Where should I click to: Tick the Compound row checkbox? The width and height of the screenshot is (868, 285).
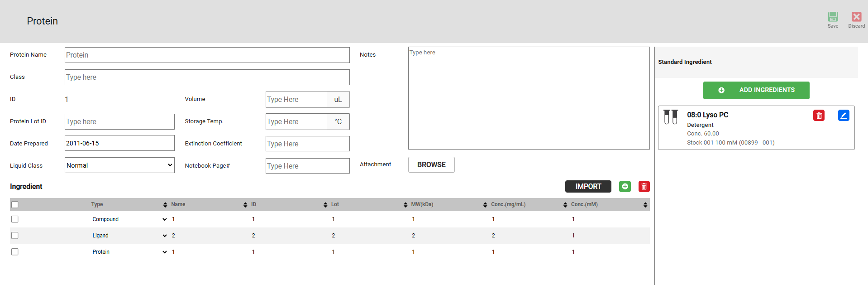[15, 219]
